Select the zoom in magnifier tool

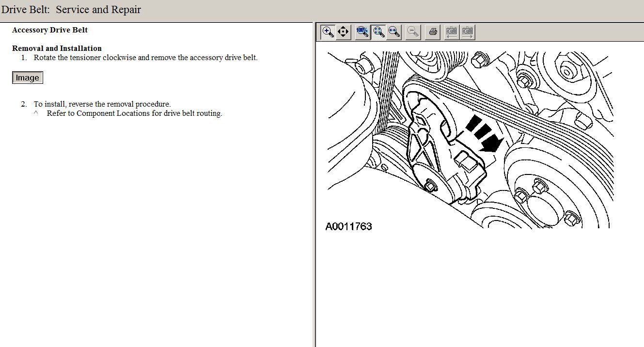[x=328, y=32]
